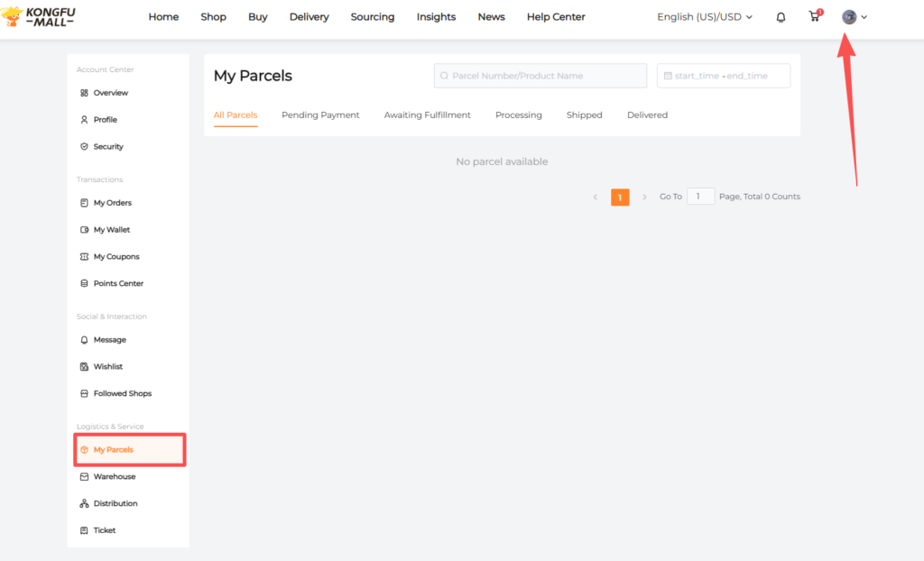924x561 pixels.
Task: Select the Wishlist sidebar item
Action: point(107,367)
